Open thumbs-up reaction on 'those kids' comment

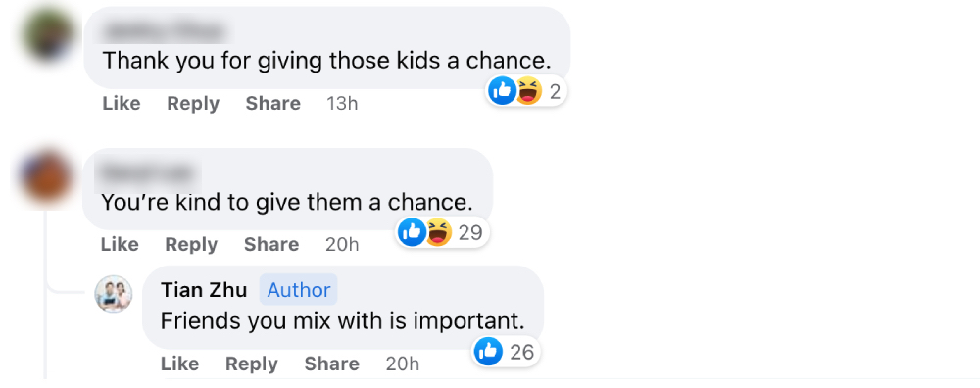(502, 91)
